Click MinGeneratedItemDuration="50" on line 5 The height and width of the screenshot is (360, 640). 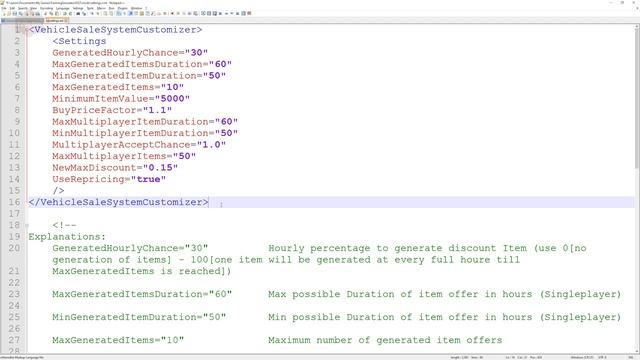pyautogui.click(x=139, y=76)
